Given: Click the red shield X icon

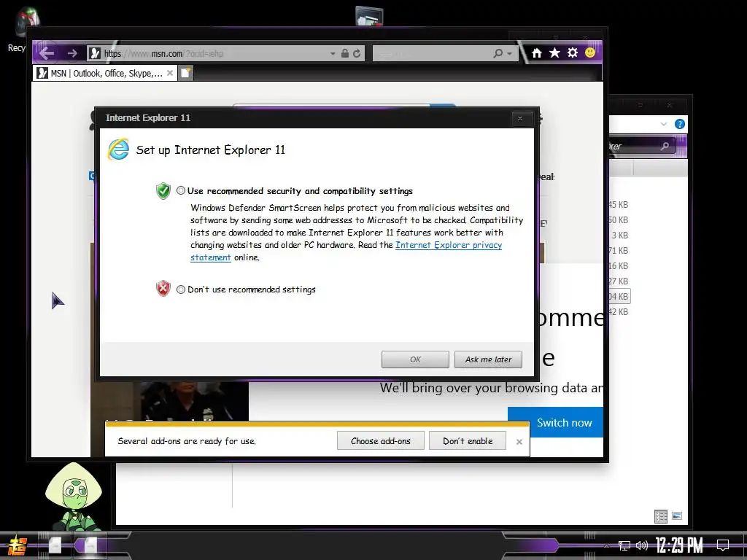Looking at the screenshot, I should tap(163, 289).
